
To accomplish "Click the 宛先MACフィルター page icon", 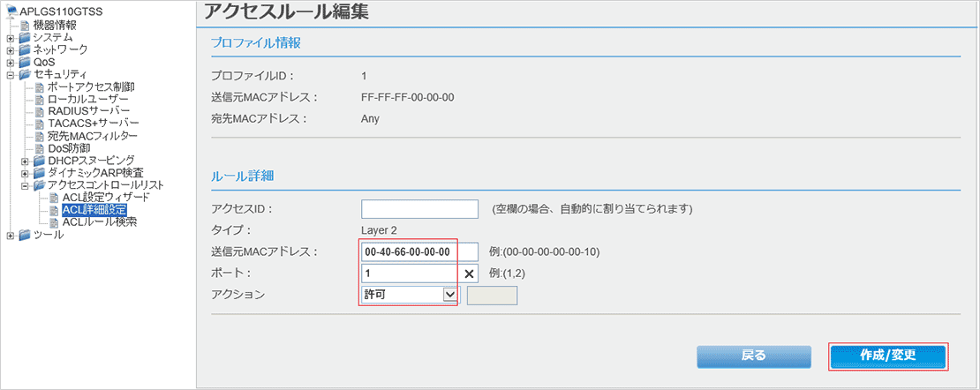I will (40, 136).
